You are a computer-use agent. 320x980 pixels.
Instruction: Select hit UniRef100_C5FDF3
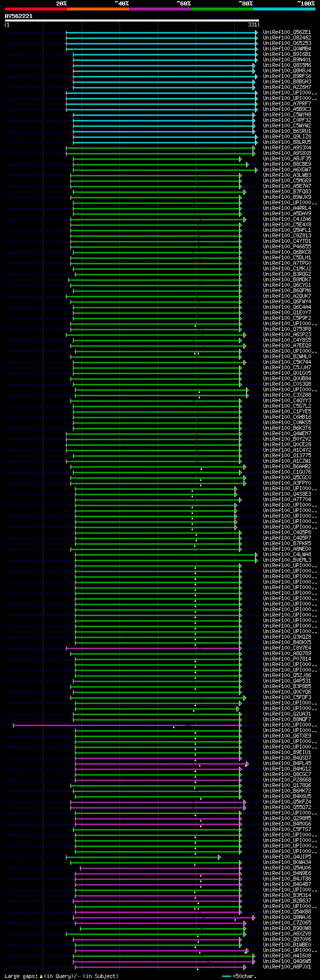tap(287, 697)
